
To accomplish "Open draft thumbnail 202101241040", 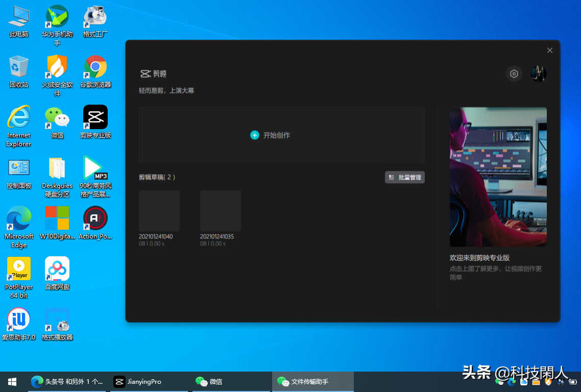I will [x=159, y=211].
